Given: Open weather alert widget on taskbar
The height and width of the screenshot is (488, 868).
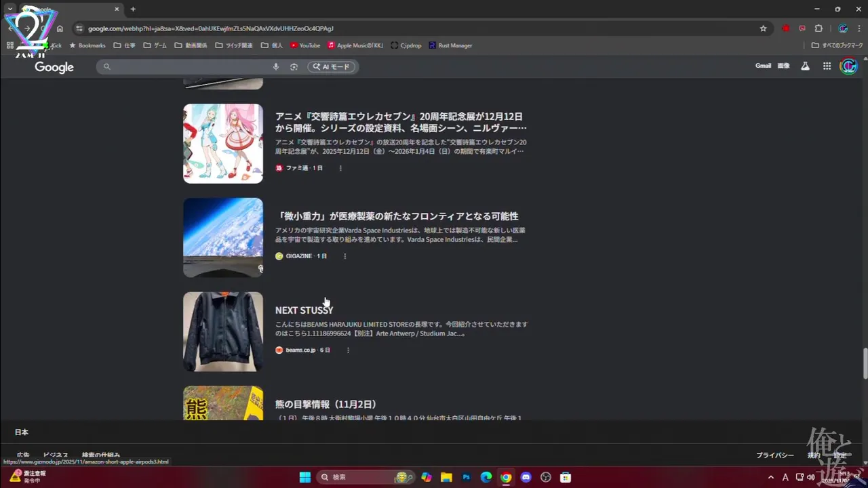Looking at the screenshot, I should pos(28,476).
